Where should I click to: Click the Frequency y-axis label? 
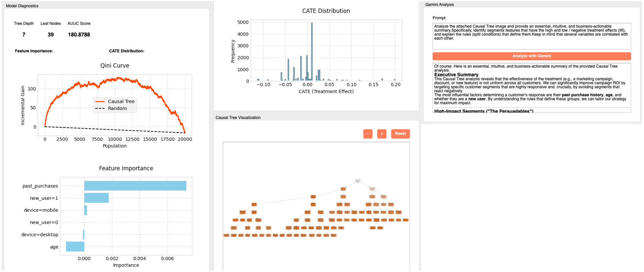[233, 51]
